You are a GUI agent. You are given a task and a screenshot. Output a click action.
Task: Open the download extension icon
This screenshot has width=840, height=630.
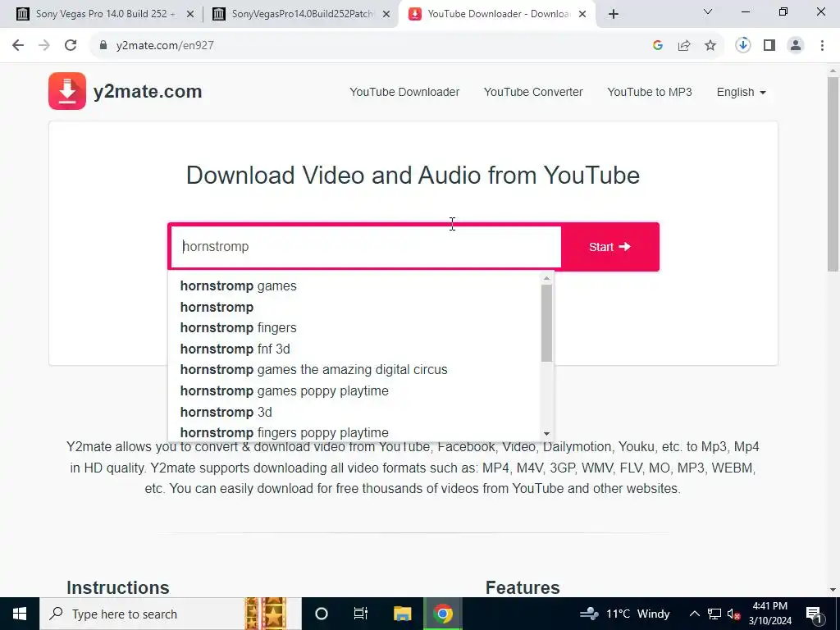pos(743,46)
